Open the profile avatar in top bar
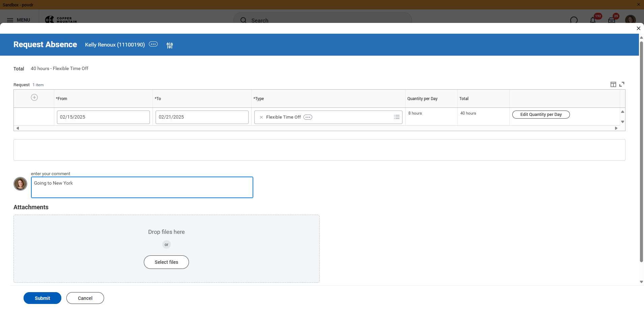 point(630,20)
